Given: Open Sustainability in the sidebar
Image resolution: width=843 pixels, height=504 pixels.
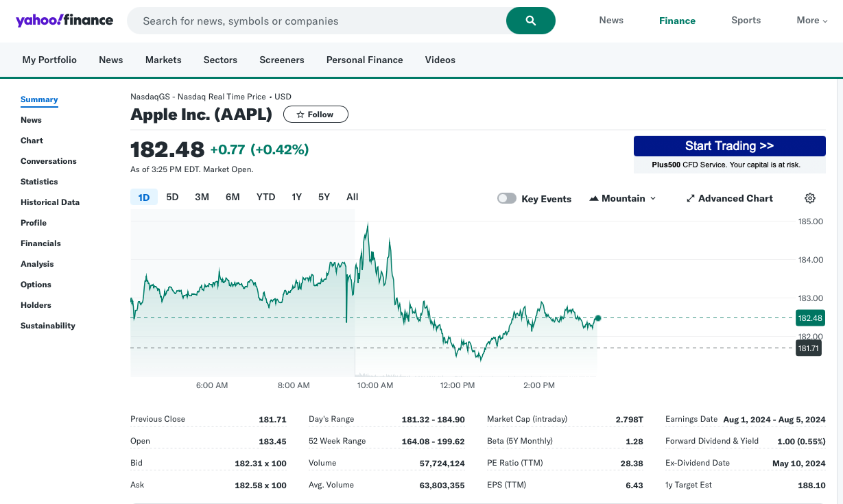Looking at the screenshot, I should [48, 326].
